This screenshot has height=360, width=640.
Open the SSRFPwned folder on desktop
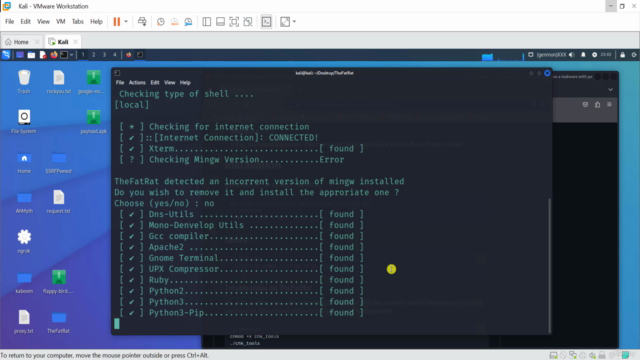[58, 162]
